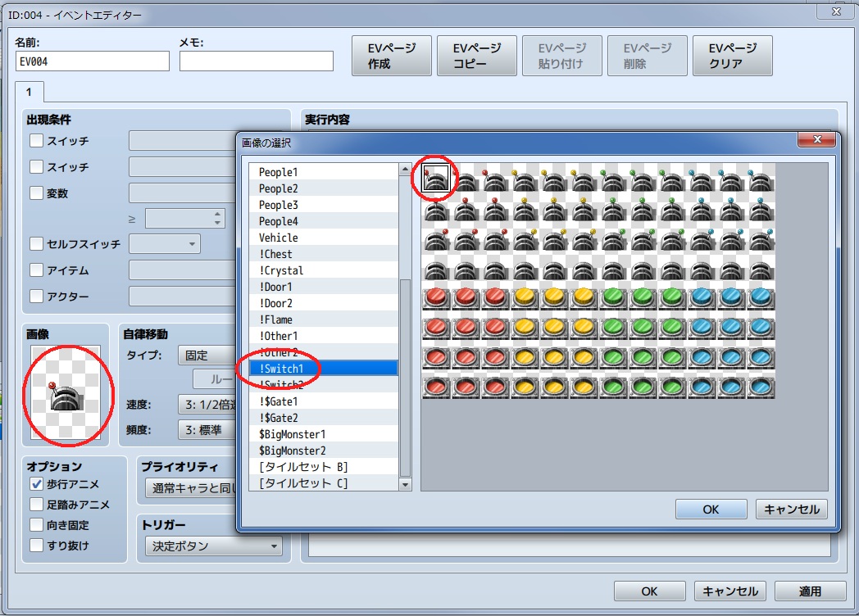Click the variable value spinner
Viewport: 859px width, 616px height.
coord(185,219)
